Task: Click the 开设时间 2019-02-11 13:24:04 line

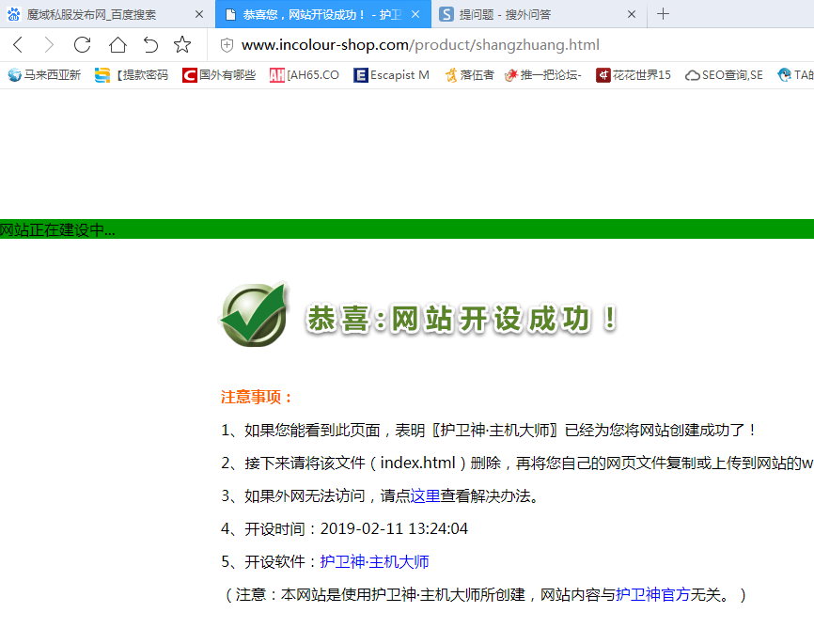Action: pyautogui.click(x=345, y=528)
